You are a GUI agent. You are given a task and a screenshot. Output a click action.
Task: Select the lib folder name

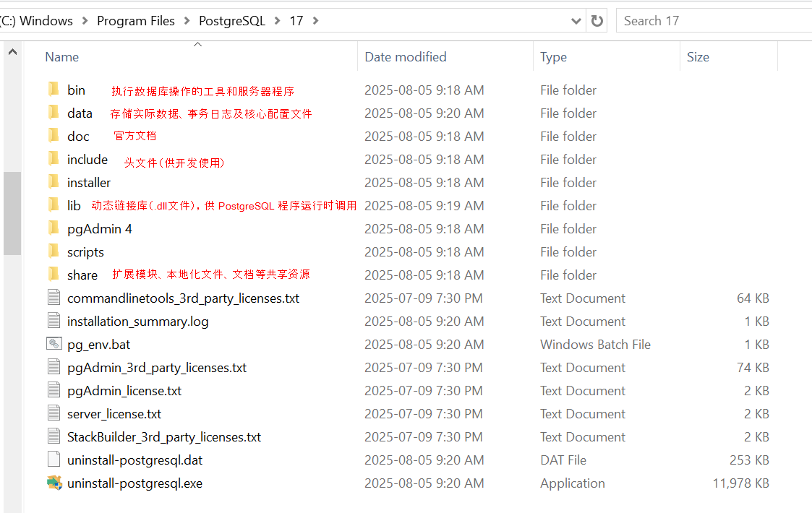click(x=74, y=205)
